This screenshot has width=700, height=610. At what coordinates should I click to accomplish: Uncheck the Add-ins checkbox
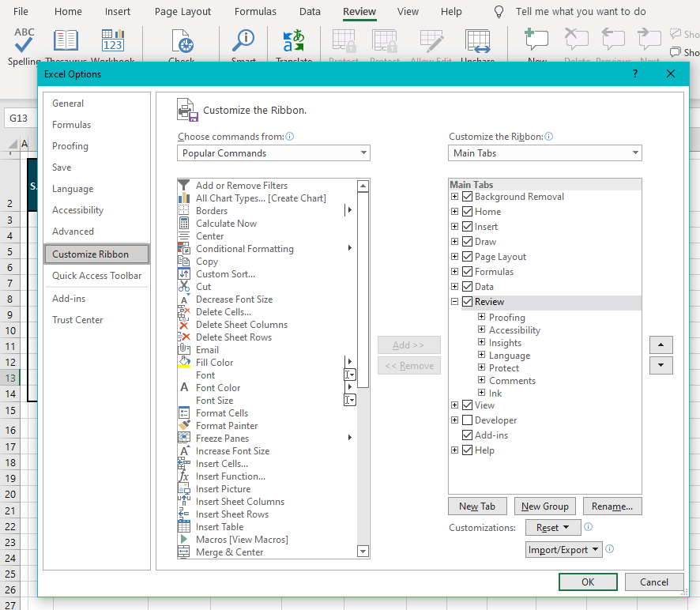tap(467, 435)
